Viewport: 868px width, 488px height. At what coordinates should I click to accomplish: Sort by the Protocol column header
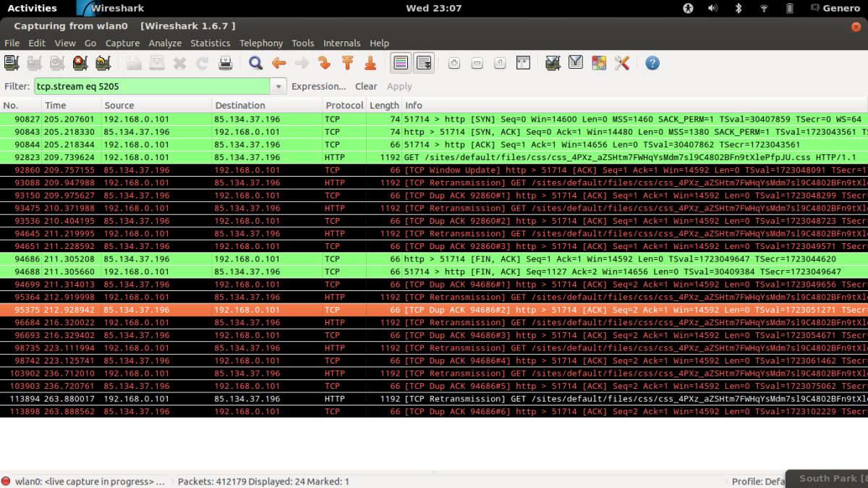point(344,105)
